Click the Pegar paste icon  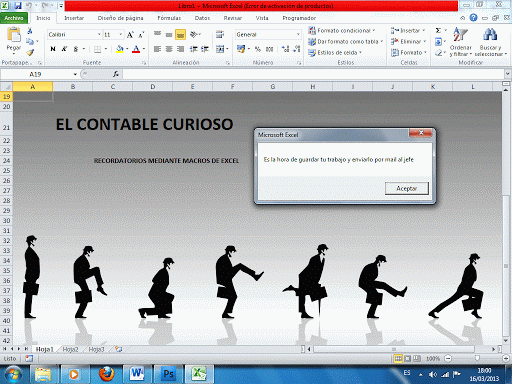14,35
